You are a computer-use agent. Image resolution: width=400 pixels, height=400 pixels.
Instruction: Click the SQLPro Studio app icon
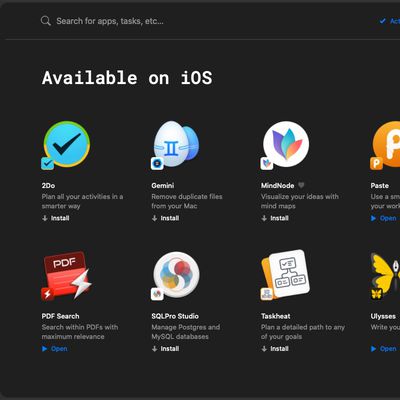pos(176,275)
